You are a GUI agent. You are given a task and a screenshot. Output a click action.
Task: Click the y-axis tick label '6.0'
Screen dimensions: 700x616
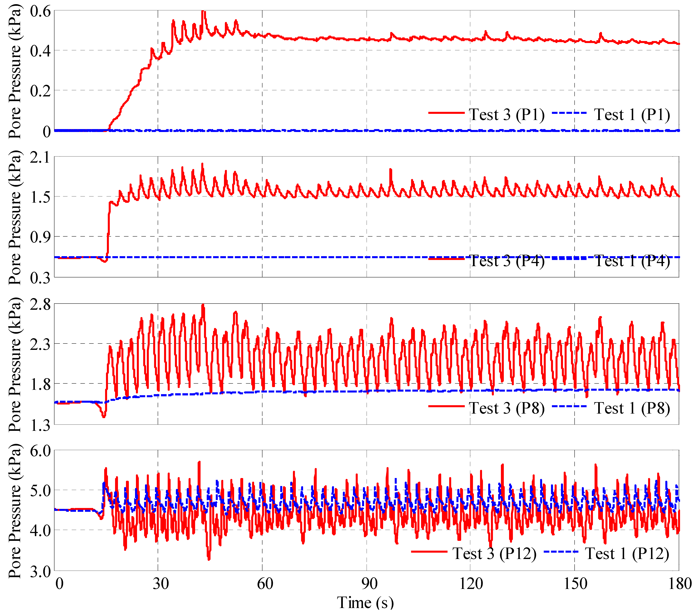coord(40,451)
